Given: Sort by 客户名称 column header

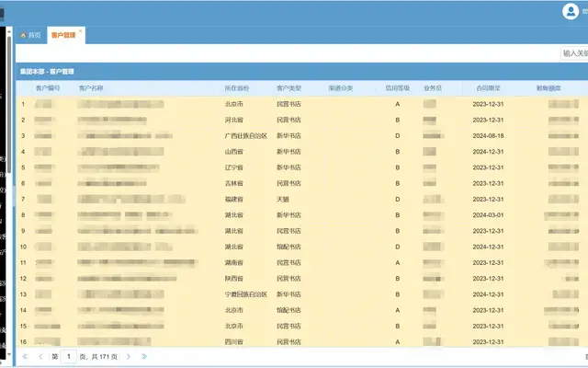Looking at the screenshot, I should click(x=91, y=88).
